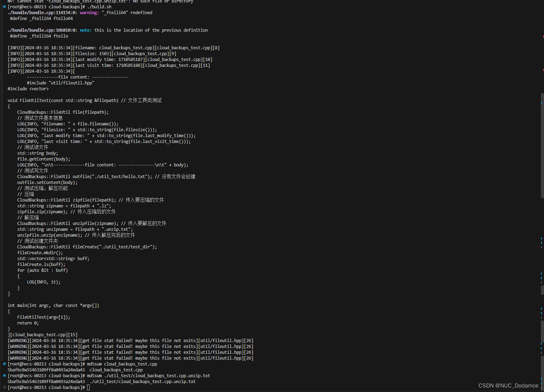The image size is (544, 392).
Task: Click the terminal cursor at the final prompt
Action: tap(88, 388)
